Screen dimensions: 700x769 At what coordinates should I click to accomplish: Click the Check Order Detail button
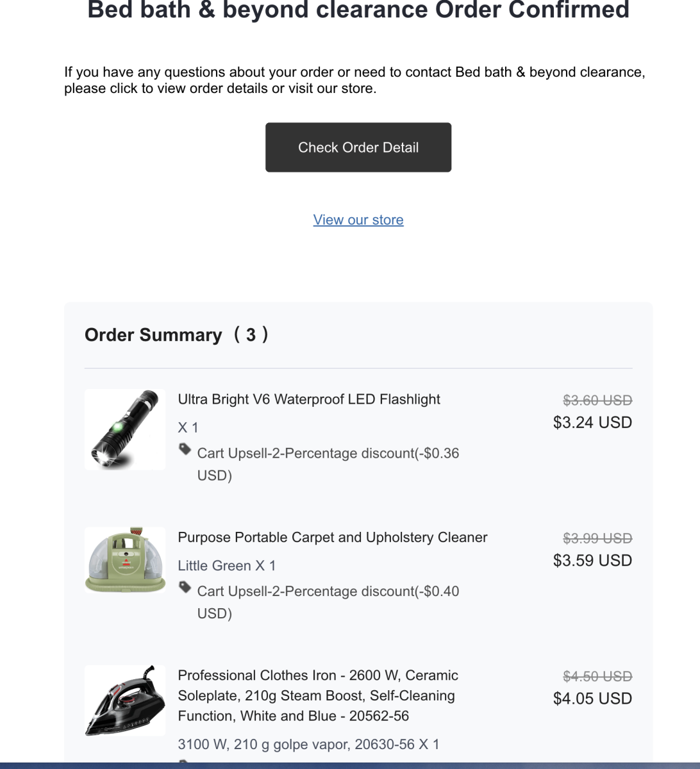tap(358, 147)
